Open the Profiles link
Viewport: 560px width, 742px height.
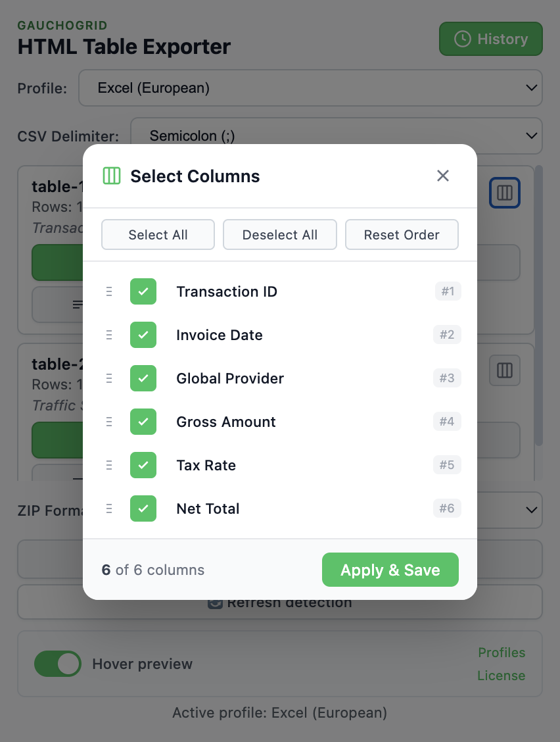pyautogui.click(x=502, y=653)
